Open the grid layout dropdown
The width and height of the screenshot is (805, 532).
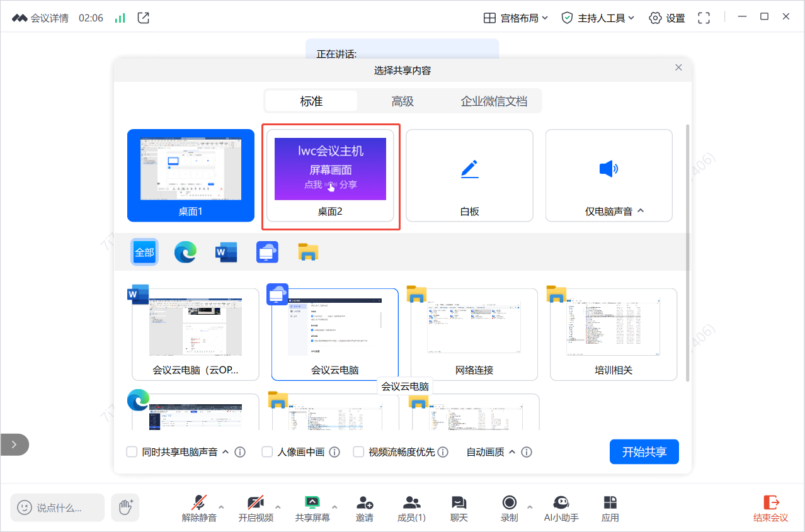(x=515, y=18)
